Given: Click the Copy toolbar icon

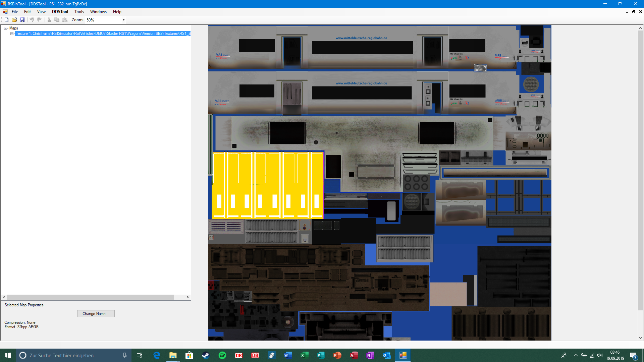Looking at the screenshot, I should (57, 20).
